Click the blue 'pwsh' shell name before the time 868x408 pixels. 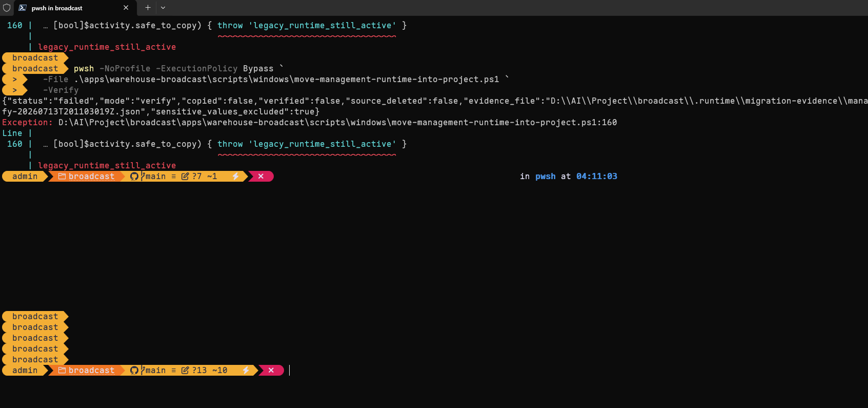546,176
